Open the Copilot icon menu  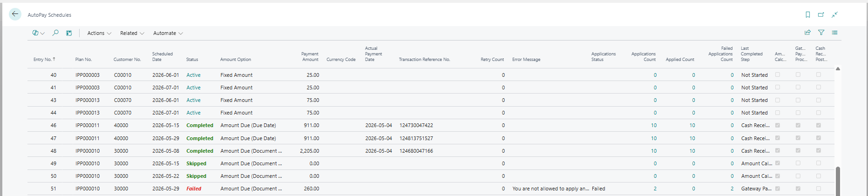tap(38, 33)
